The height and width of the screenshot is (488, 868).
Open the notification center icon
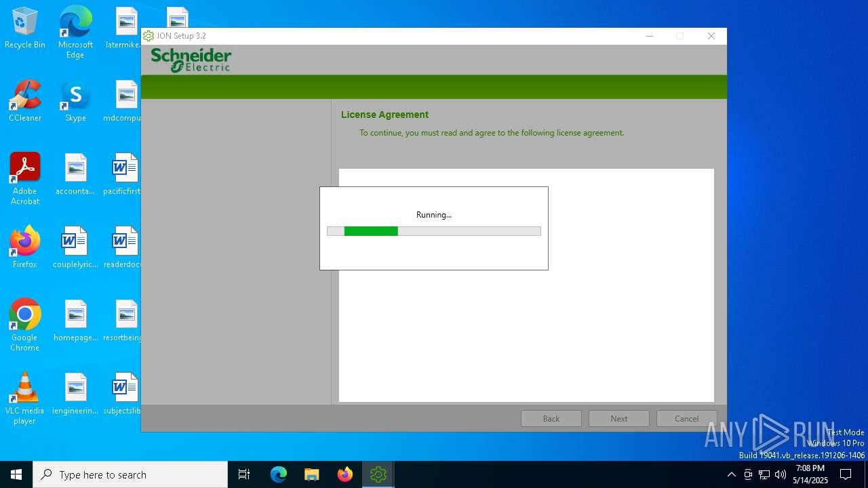[846, 474]
